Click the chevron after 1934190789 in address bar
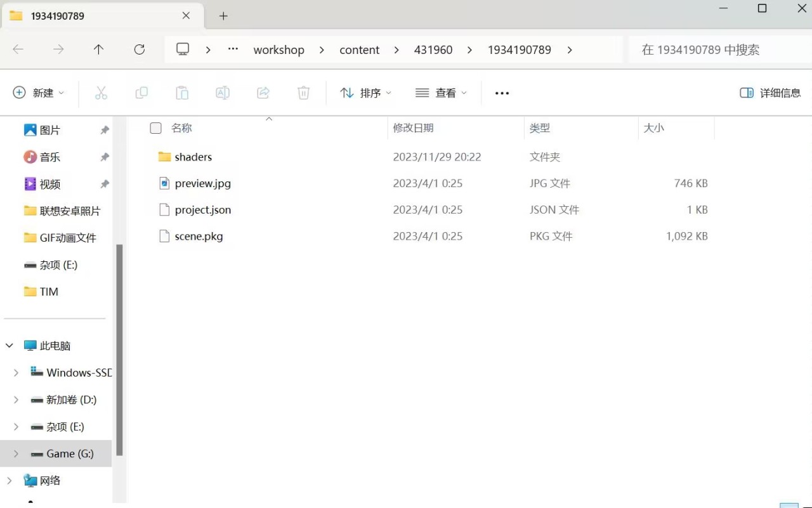This screenshot has width=812, height=508. click(570, 50)
